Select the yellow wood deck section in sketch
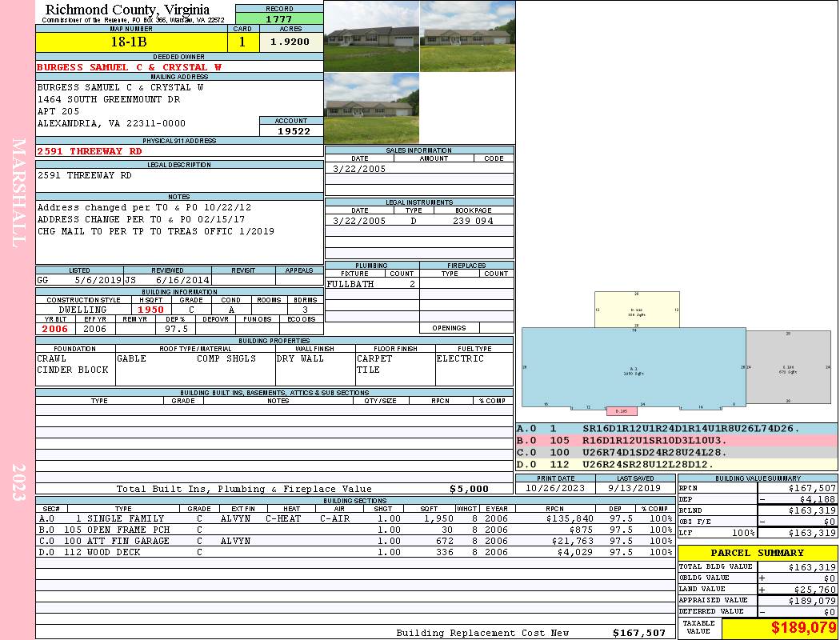The width and height of the screenshot is (840, 640). click(x=636, y=309)
